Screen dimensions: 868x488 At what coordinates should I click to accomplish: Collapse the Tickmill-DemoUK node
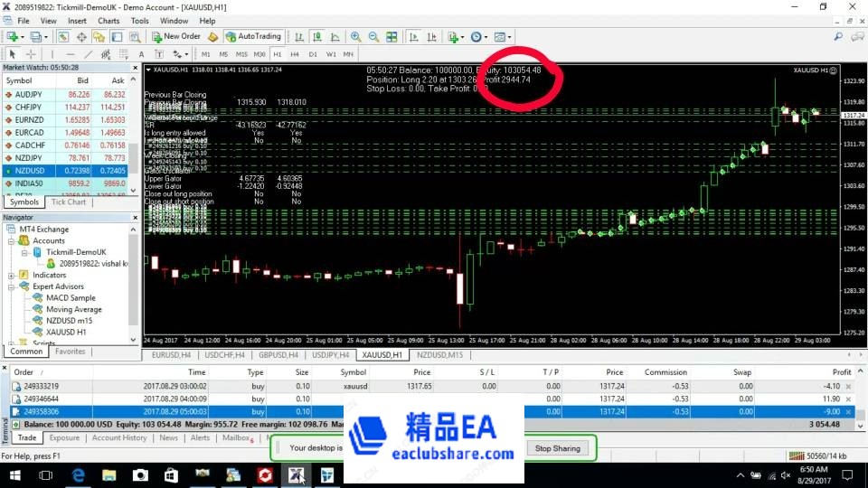pyautogui.click(x=24, y=252)
